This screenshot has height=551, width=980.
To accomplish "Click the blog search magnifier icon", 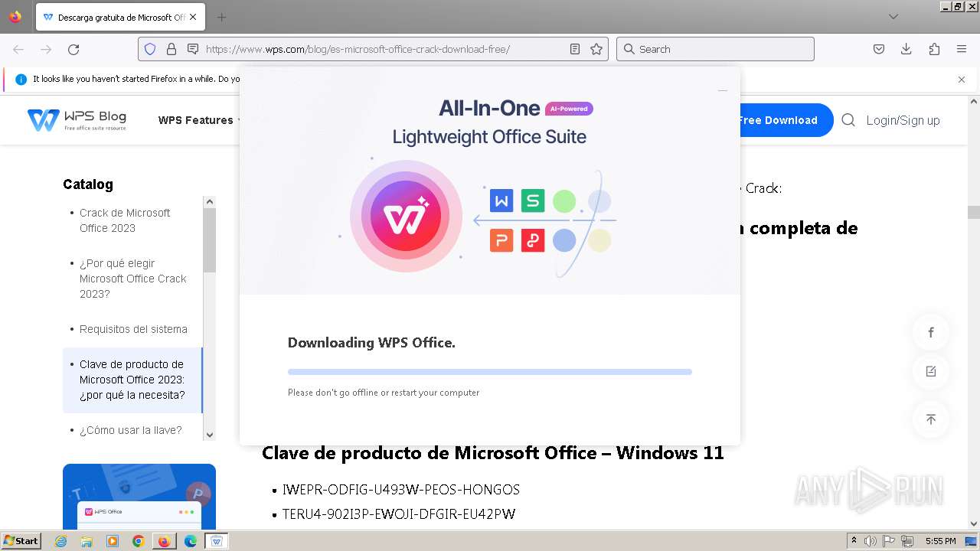I will pyautogui.click(x=848, y=120).
